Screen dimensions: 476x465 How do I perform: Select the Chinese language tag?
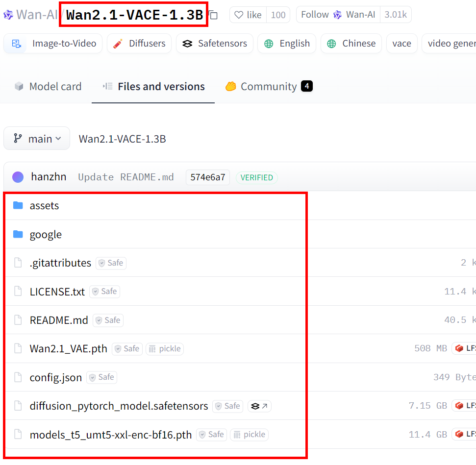(x=351, y=44)
